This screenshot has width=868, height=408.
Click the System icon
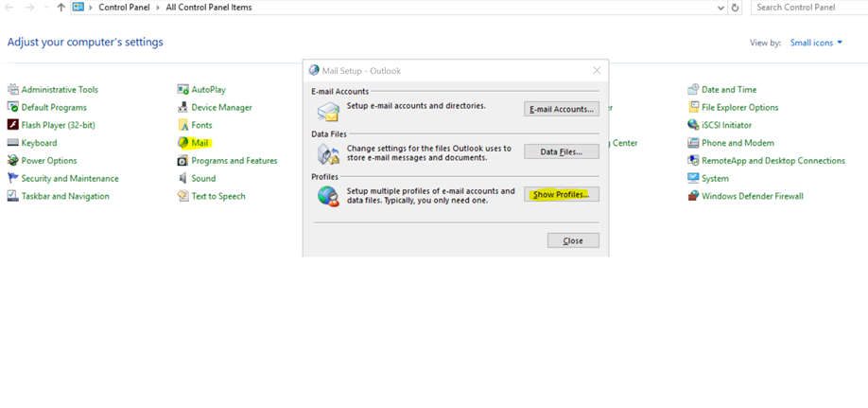click(693, 179)
